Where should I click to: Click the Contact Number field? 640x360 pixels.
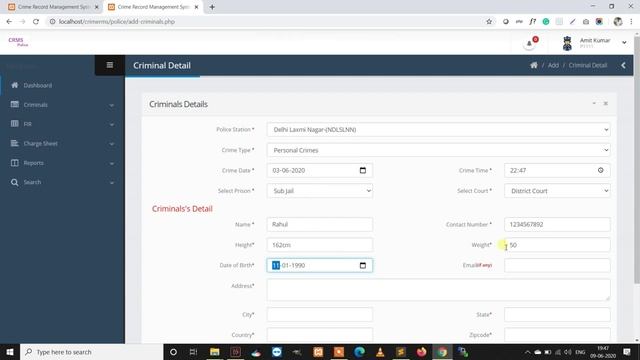tap(557, 224)
